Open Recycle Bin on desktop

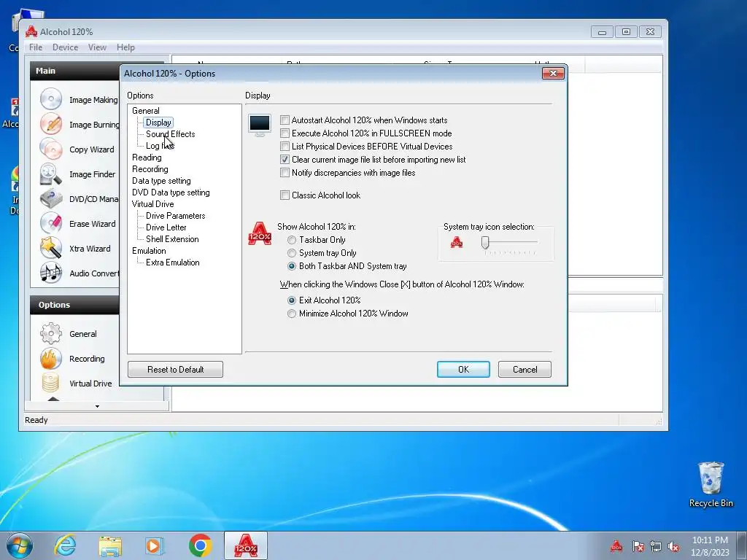click(711, 484)
